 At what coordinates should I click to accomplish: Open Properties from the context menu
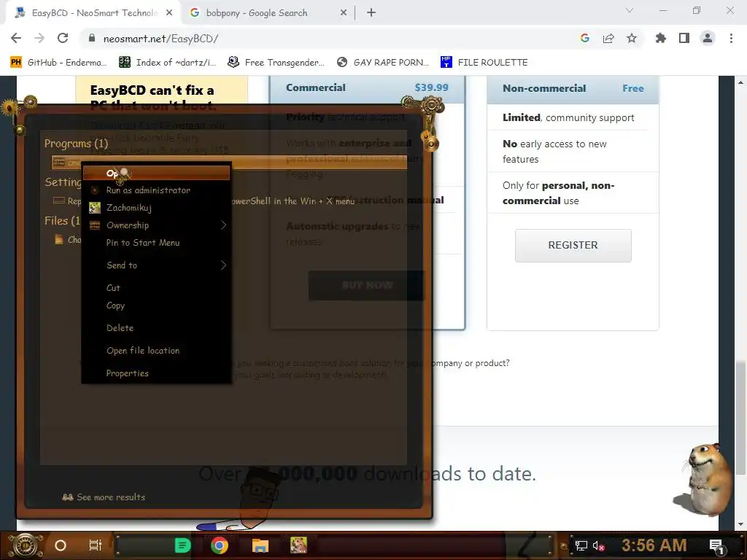(x=156, y=373)
